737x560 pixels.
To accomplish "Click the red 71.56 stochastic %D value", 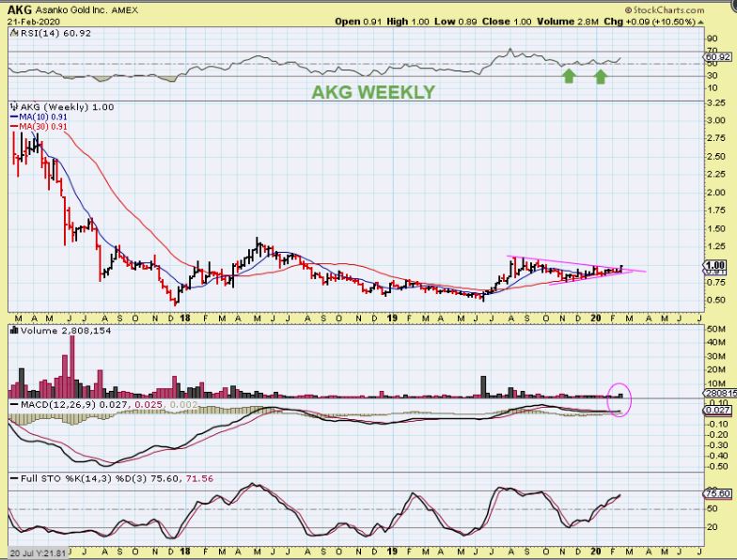I will tap(199, 479).
